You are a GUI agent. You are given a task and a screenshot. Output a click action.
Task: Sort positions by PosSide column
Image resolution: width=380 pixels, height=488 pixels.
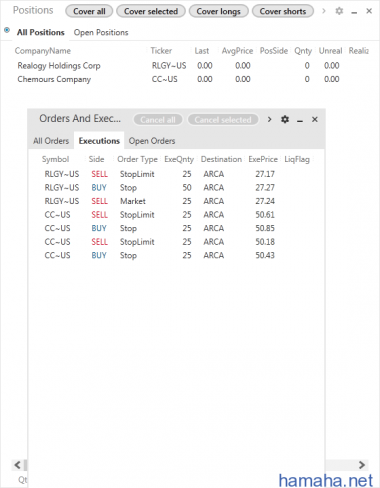274,51
